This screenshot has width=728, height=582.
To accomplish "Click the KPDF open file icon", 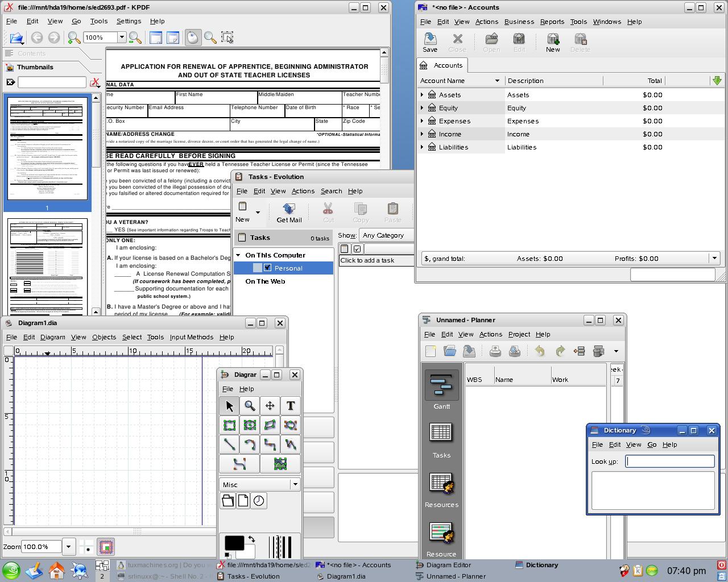I will 16,38.
